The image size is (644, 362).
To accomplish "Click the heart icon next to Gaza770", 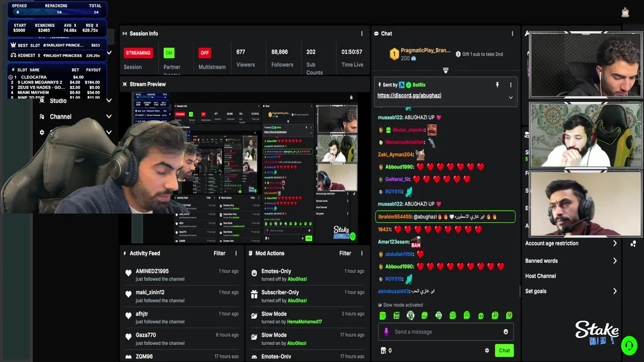I will coord(128,337).
